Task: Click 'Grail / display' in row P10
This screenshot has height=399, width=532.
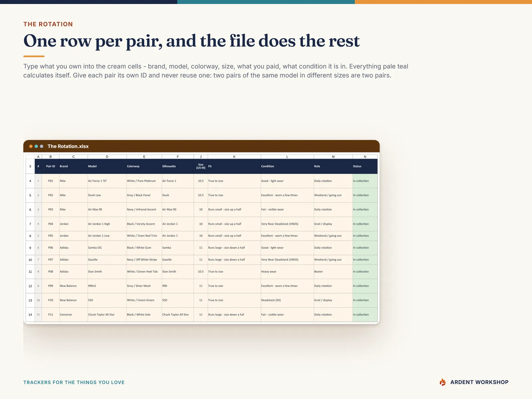Action: coord(333,300)
